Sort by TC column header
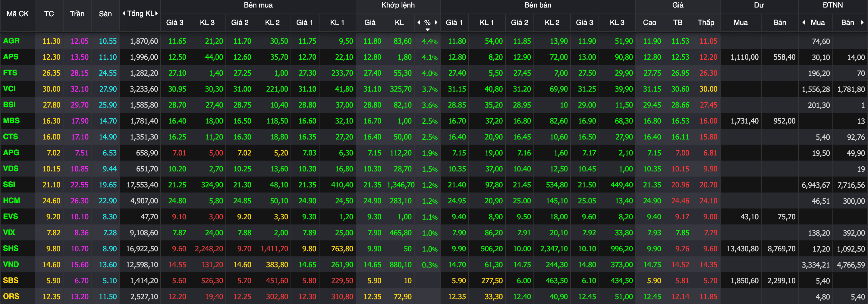Viewport: 868px width, 304px height. tap(49, 14)
